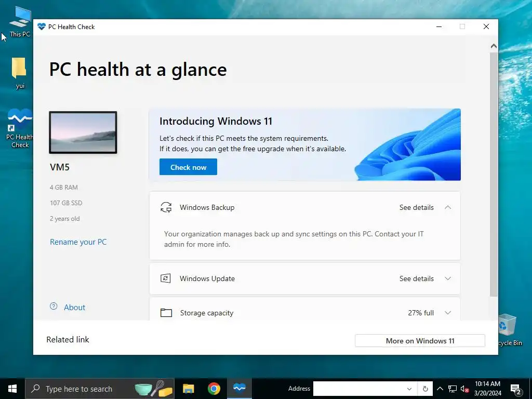The width and height of the screenshot is (532, 399).
Task: Click the VM5 PC thumbnail image
Action: click(83, 132)
